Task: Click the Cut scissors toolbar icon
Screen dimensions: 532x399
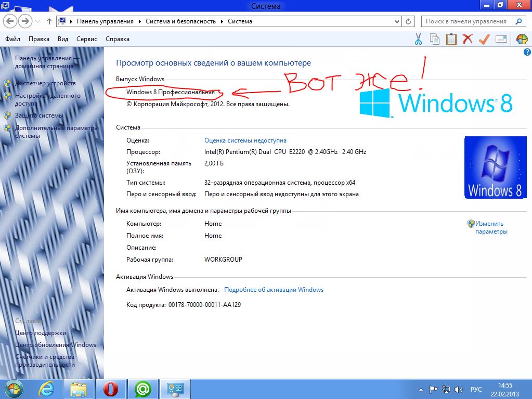Action: [418, 39]
